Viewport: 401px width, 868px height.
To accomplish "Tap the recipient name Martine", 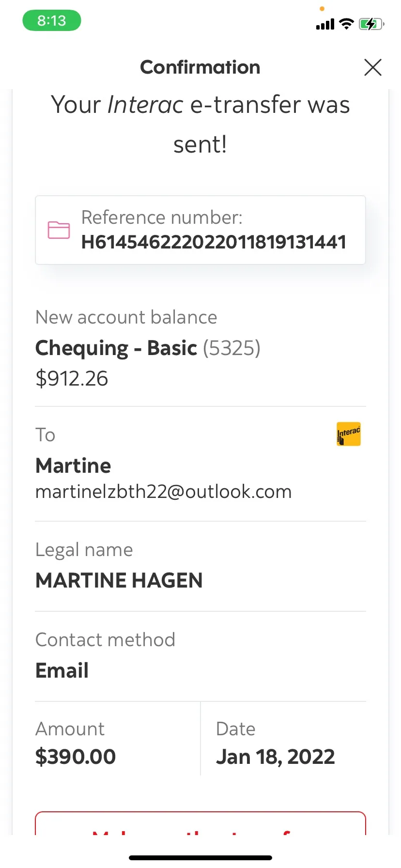I will coord(73,465).
